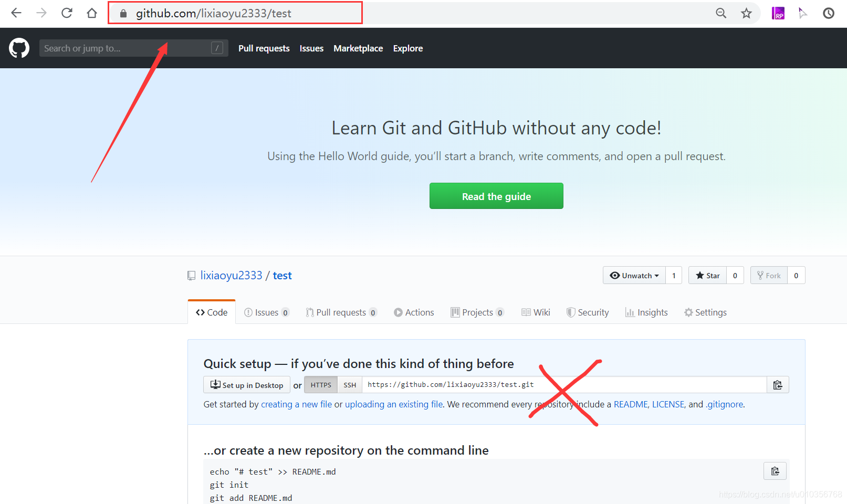Go to the Actions tab
This screenshot has height=504, width=847.
click(x=414, y=312)
